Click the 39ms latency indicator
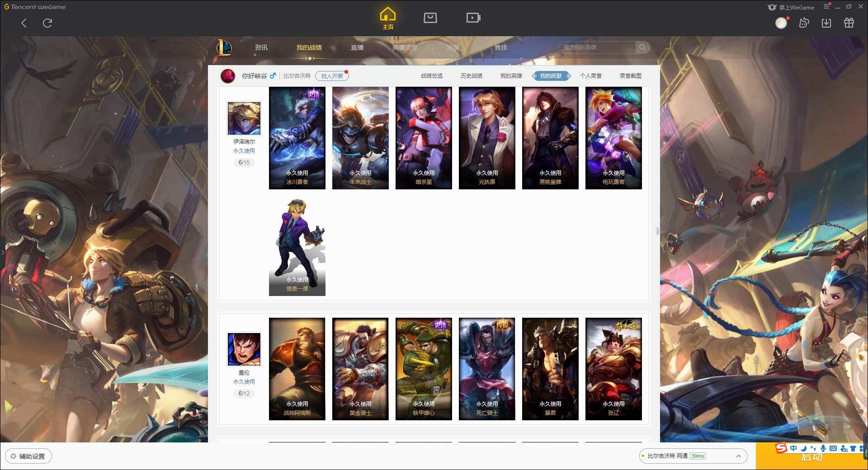 (698, 456)
